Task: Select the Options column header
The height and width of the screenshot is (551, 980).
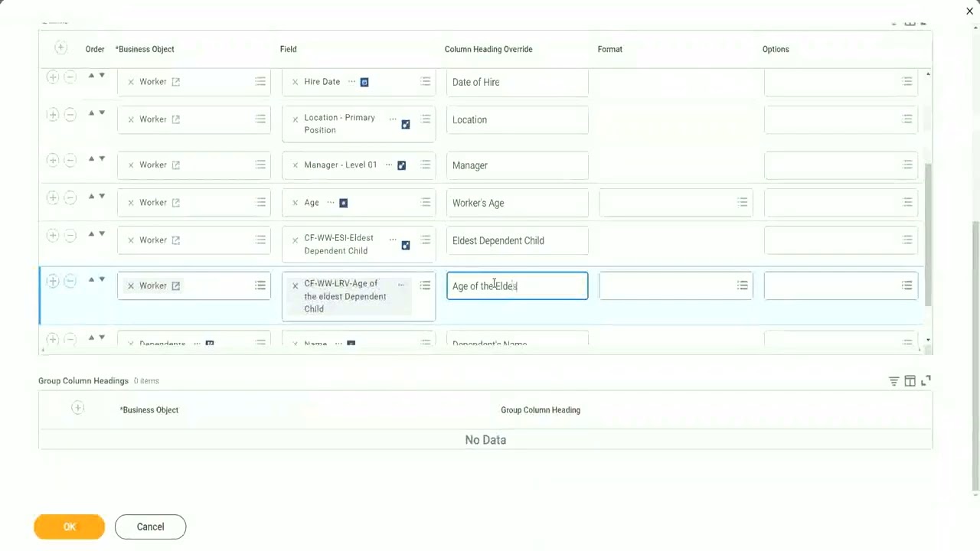Action: click(776, 49)
